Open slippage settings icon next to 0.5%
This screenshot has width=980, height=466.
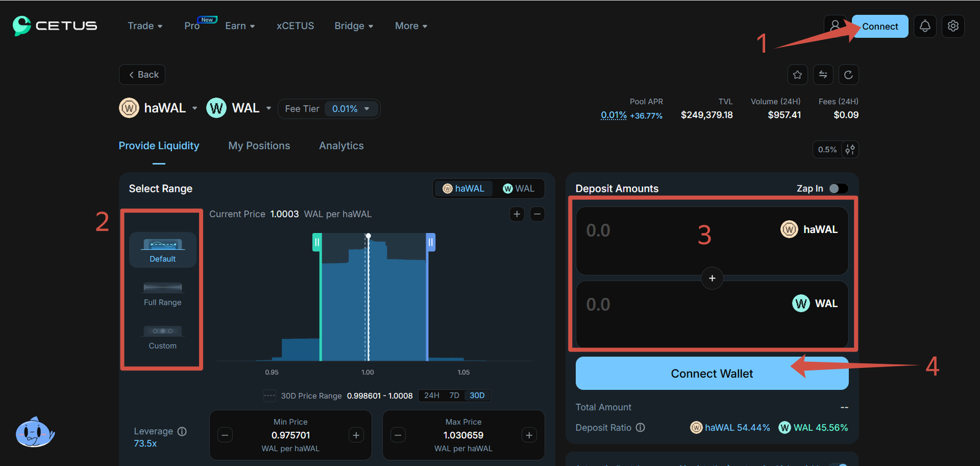click(850, 150)
